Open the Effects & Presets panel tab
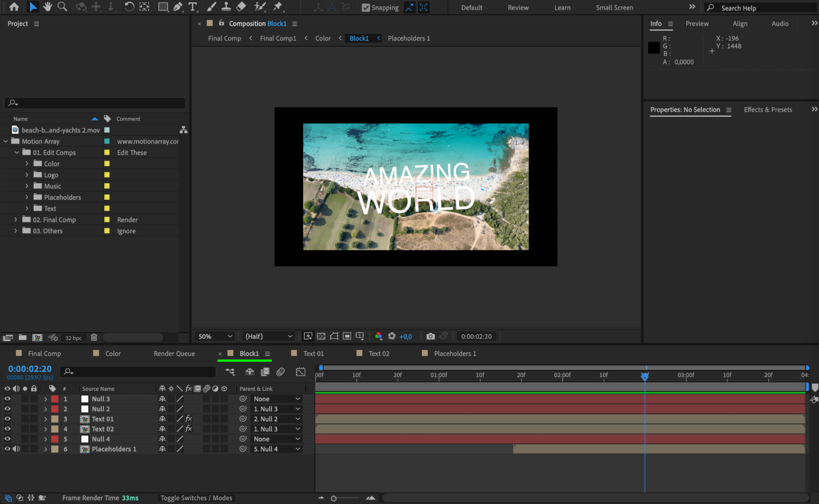The height and width of the screenshot is (504, 819). pos(768,109)
